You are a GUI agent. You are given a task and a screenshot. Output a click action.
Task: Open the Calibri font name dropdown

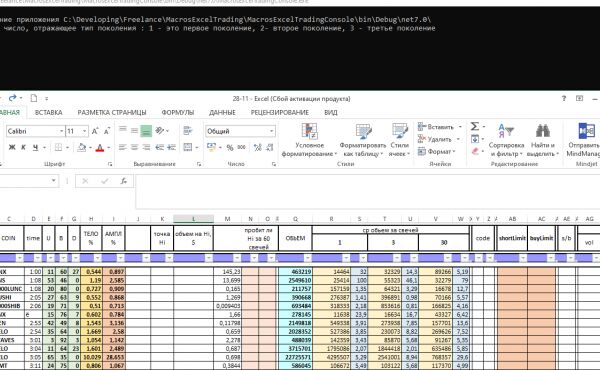tap(61, 131)
